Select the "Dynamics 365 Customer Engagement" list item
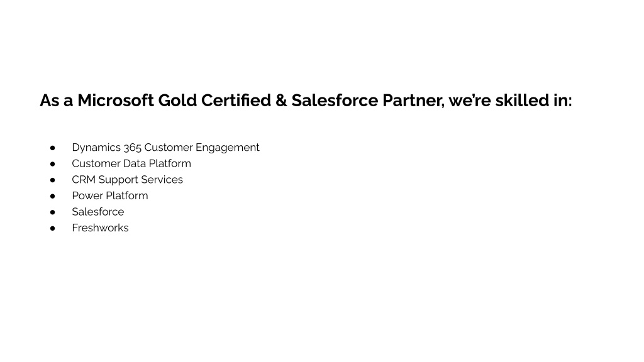 pyautogui.click(x=165, y=147)
